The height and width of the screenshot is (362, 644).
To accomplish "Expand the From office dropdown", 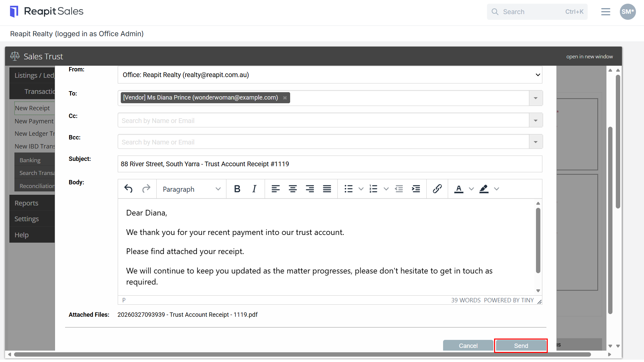I will tap(330, 75).
